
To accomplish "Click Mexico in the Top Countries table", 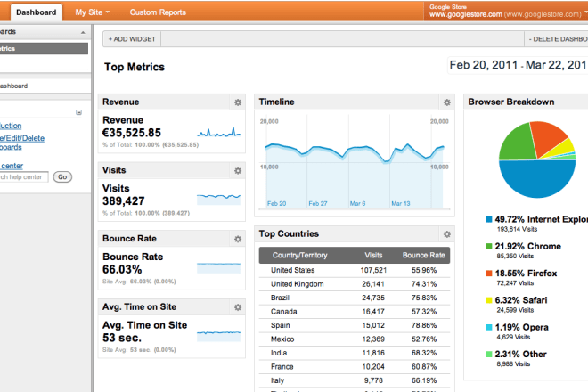I will pos(282,339).
